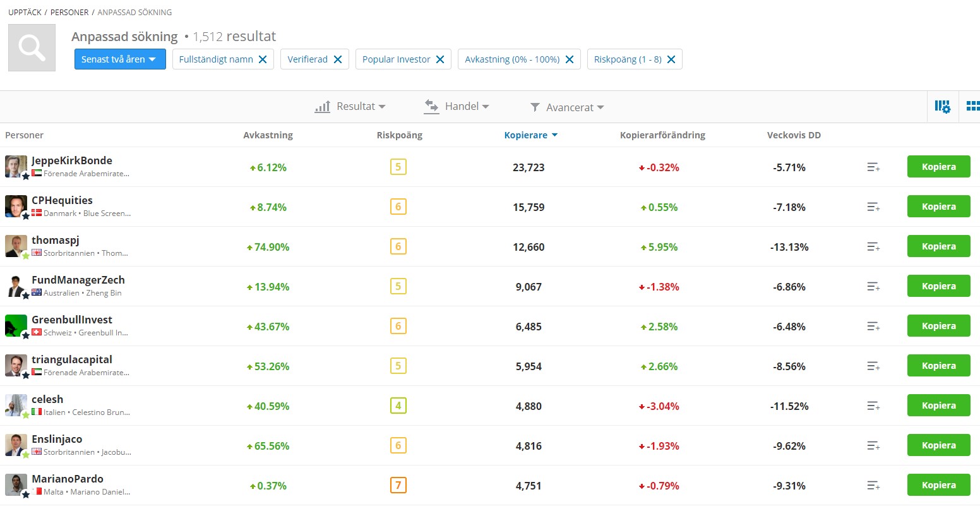Viewport: 980px width, 511px height.
Task: Remove the Fullständigt namn filter
Action: pyautogui.click(x=263, y=59)
